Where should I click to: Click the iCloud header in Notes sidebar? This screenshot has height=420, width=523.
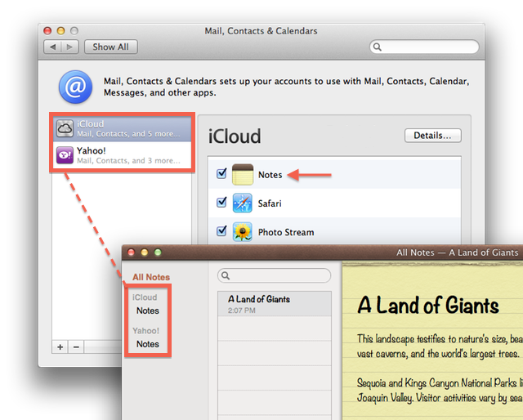[x=145, y=297]
